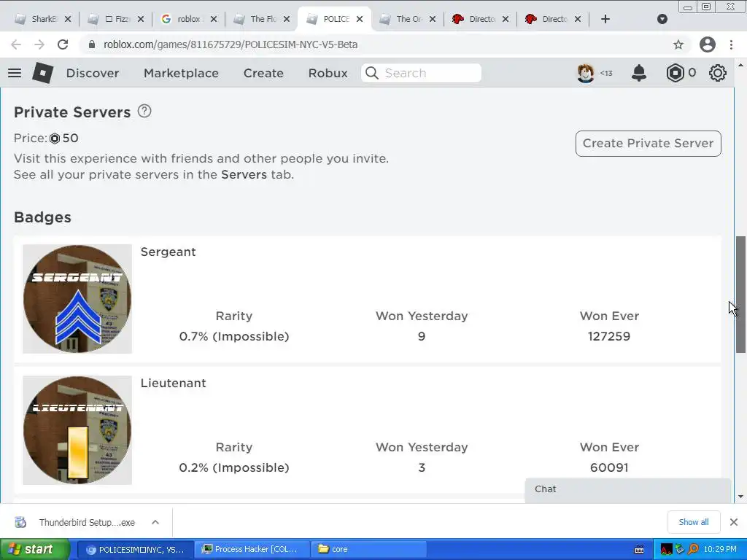Open the Lieutenant badge image
Viewport: 747px width, 560px height.
pyautogui.click(x=77, y=430)
